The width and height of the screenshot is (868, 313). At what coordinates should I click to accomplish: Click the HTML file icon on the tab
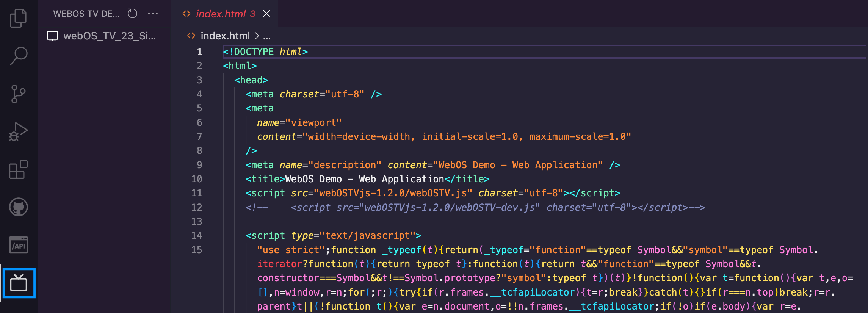186,14
